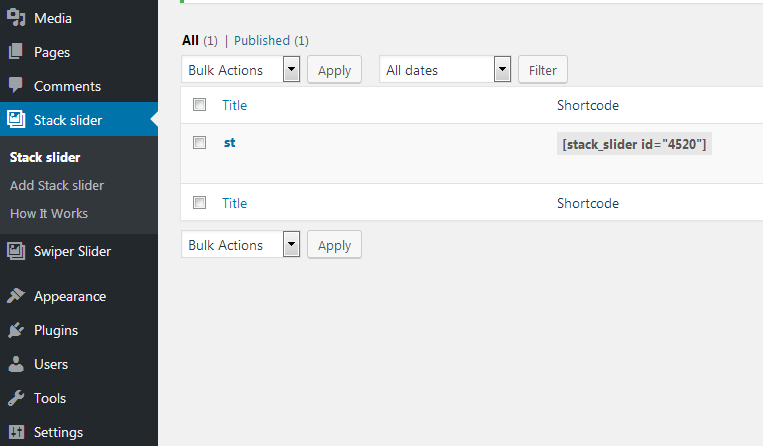Viewport: 763px width, 446px height.
Task: Expand the bottom Bulk Actions dropdown
Action: [x=240, y=245]
